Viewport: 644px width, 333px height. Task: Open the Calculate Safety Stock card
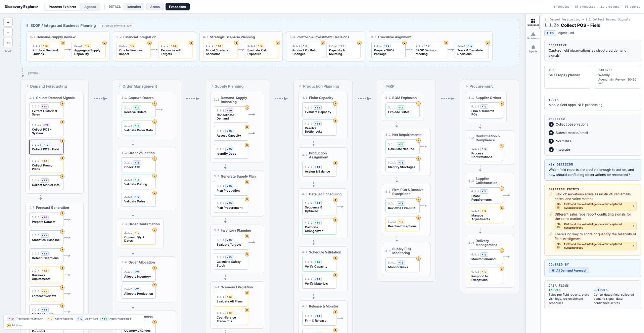coord(231,261)
